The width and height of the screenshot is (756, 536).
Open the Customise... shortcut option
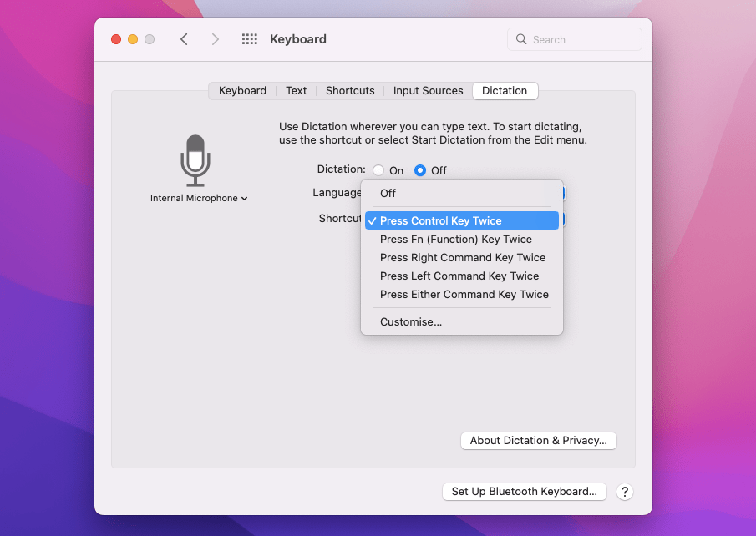point(462,321)
